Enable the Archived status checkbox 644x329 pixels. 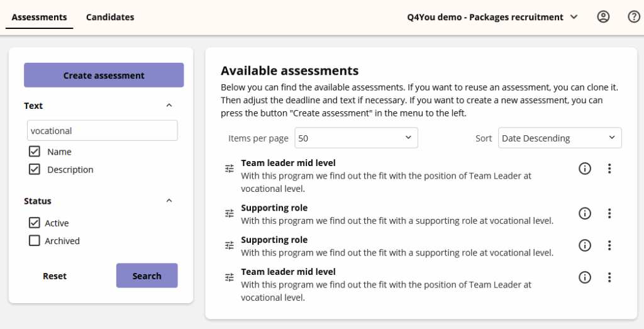[x=35, y=241]
